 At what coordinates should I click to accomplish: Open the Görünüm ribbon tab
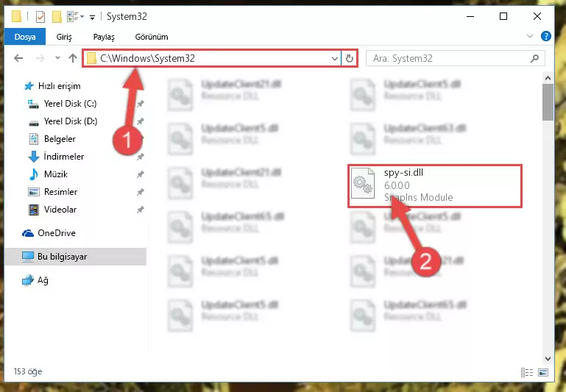152,37
